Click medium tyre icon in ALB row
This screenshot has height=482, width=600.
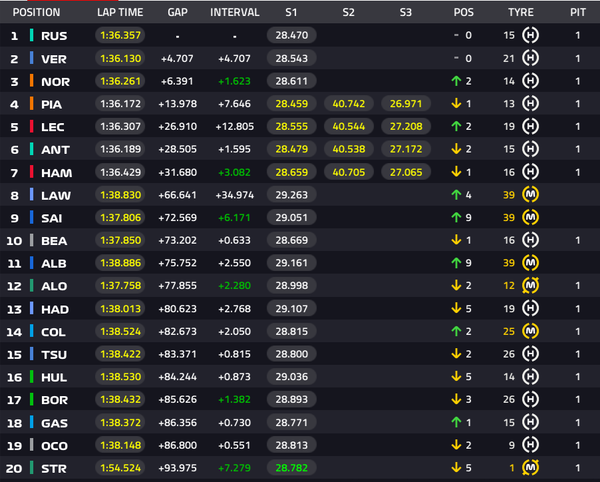(530, 263)
